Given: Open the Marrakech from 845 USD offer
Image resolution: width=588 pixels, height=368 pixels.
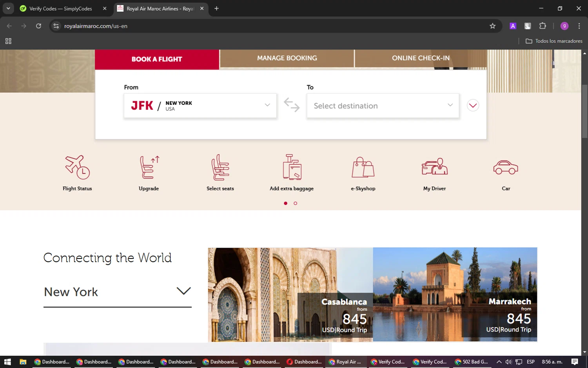Looking at the screenshot, I should click(455, 294).
